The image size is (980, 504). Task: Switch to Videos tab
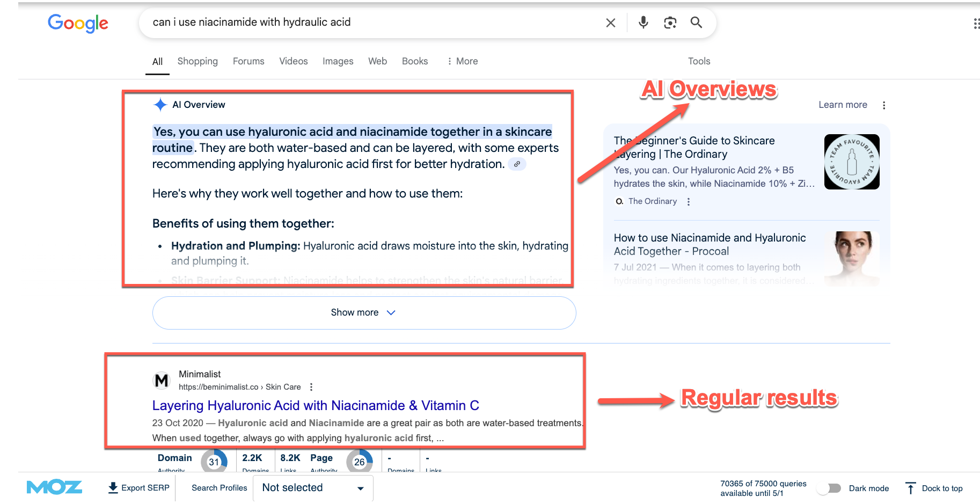tap(294, 61)
